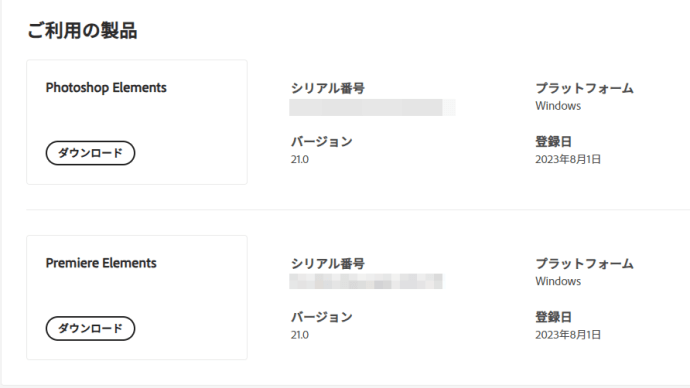Image resolution: width=690 pixels, height=388 pixels.
Task: Download Photoshop Elements with the ダウンロード button
Action: [90, 153]
